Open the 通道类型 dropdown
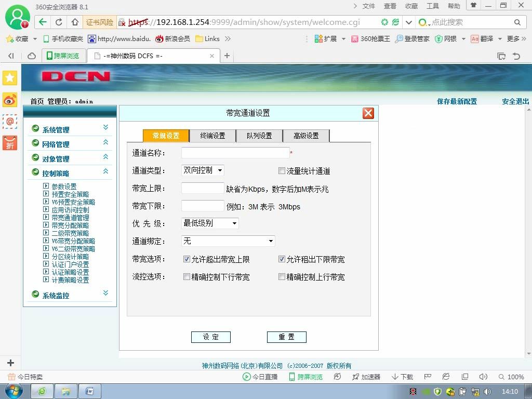 [203, 170]
